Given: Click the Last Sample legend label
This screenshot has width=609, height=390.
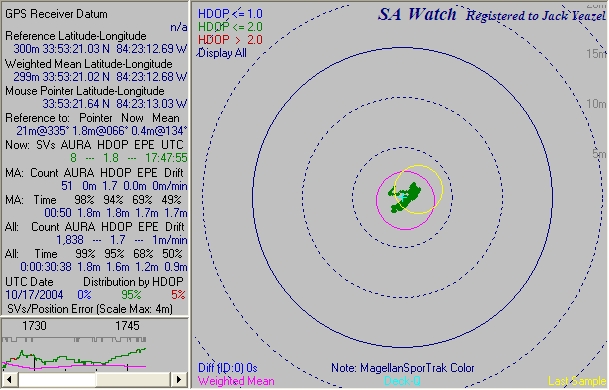Looking at the screenshot, I should point(577,381).
